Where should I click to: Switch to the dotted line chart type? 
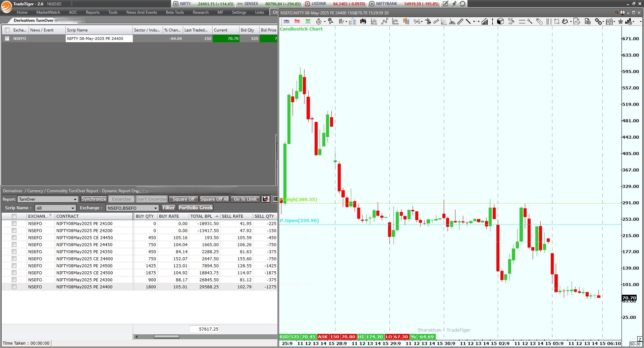coord(384,21)
